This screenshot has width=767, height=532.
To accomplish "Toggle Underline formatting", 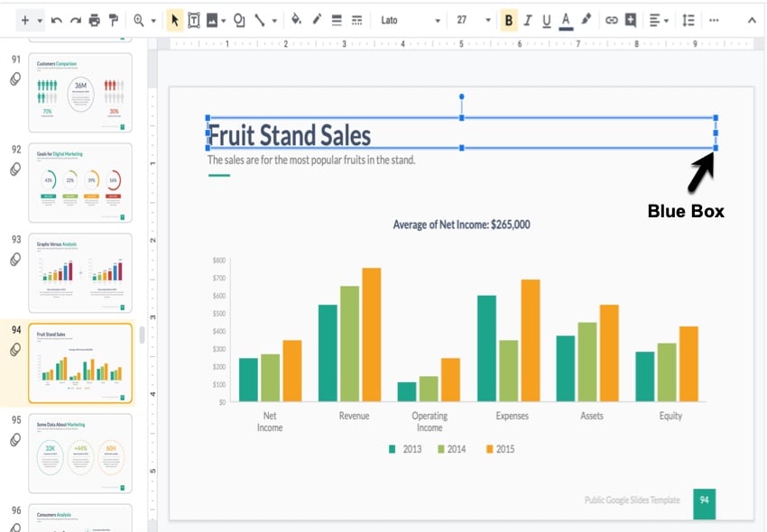I will pos(547,20).
